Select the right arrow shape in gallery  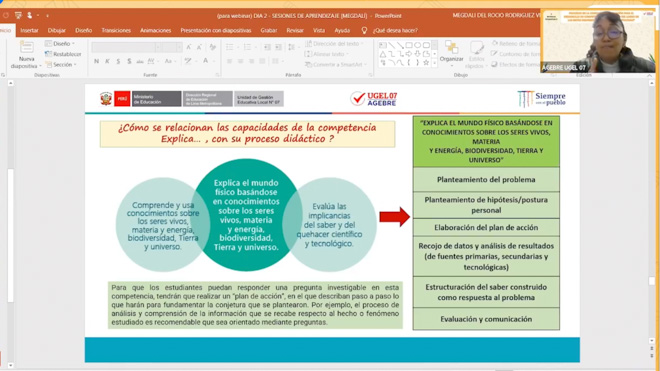click(x=409, y=54)
